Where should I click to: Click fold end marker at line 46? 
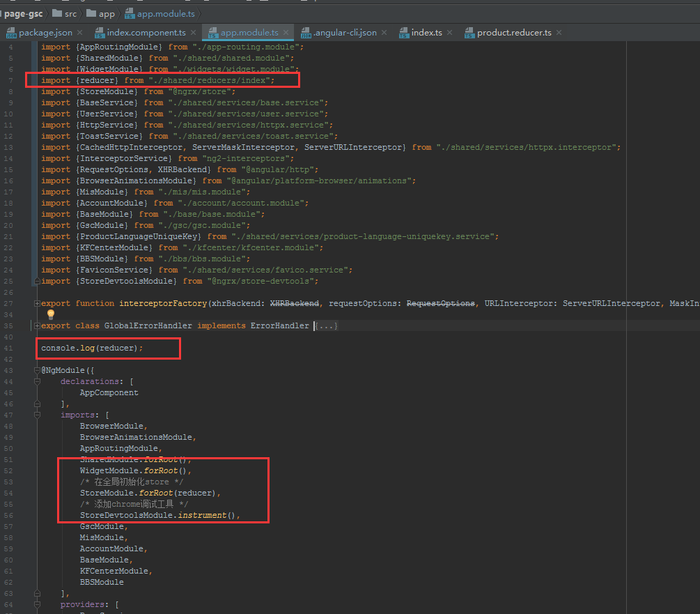pos(38,404)
